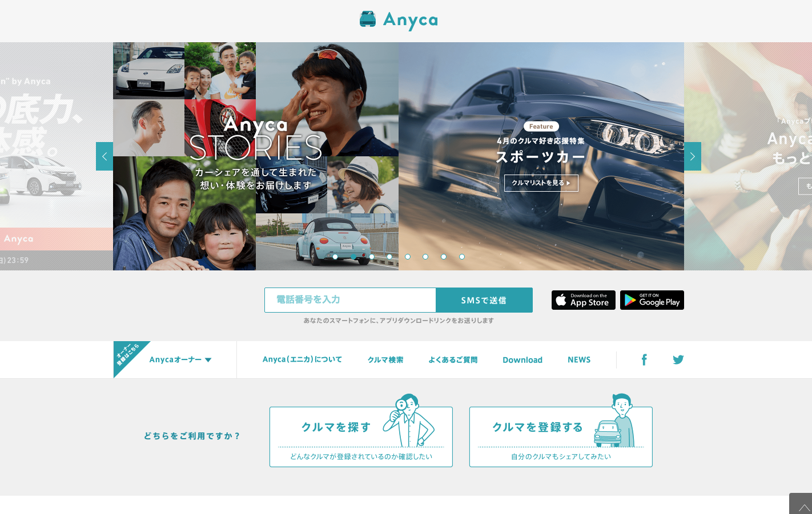The image size is (812, 514).
Task: Open the Anyca STORIES slide
Action: [x=256, y=156]
